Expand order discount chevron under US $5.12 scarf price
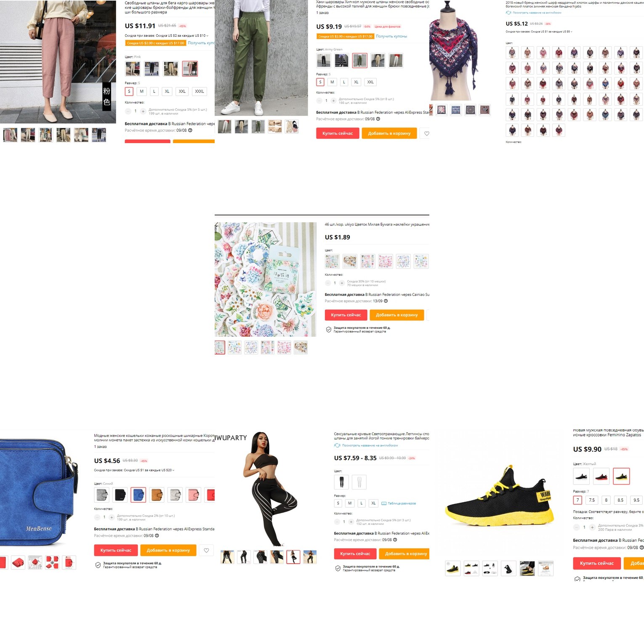 (x=571, y=32)
